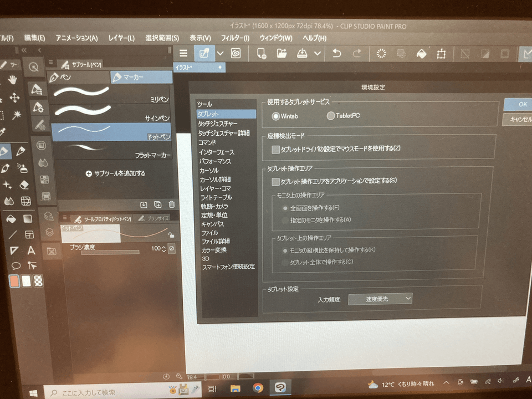Select the Pencil tool in the tool palette
This screenshot has height=399, width=532.
tap(21, 151)
